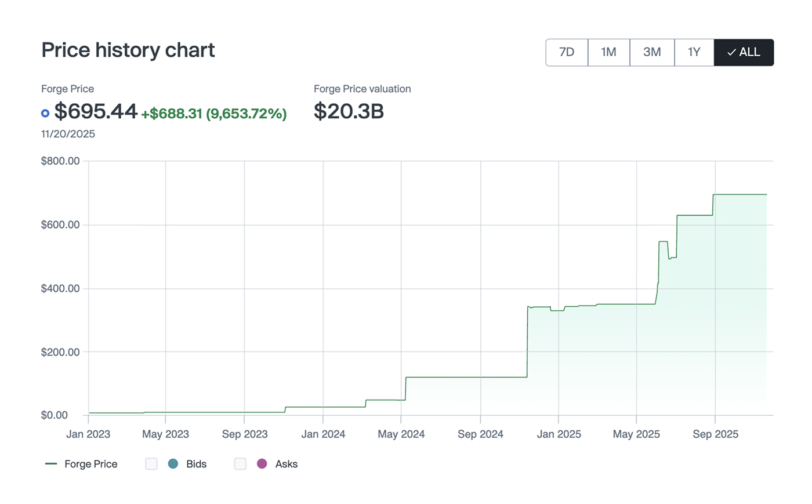Click the Sep 2025 axis label
Image resolution: width=812 pixels, height=504 pixels.
coord(715,434)
